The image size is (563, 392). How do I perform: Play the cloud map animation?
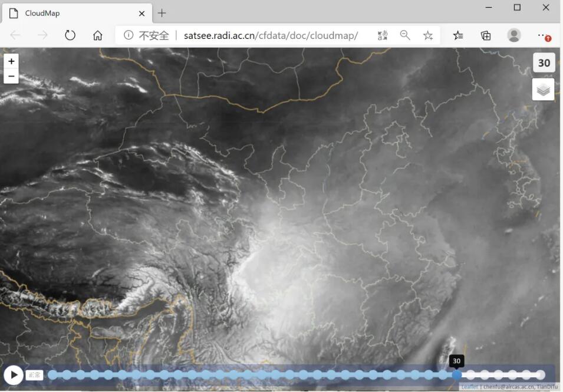[x=14, y=375]
